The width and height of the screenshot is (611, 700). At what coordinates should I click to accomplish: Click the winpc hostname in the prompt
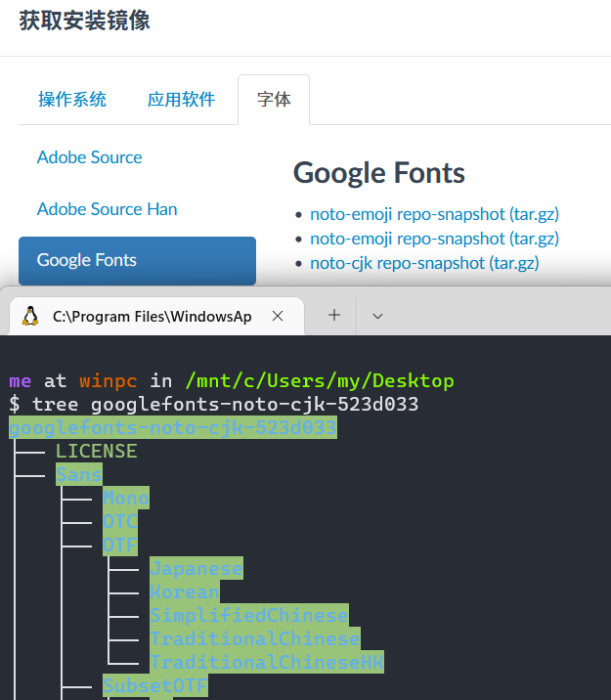(x=108, y=381)
